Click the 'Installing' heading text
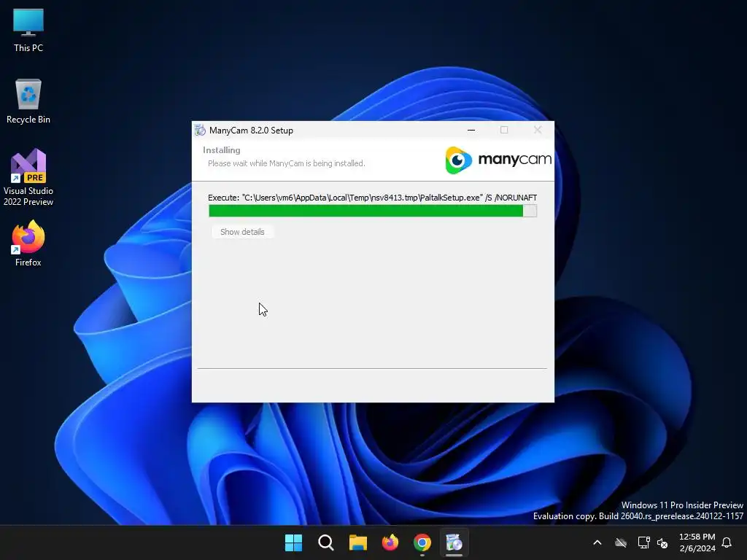The width and height of the screenshot is (747, 560). (x=222, y=150)
